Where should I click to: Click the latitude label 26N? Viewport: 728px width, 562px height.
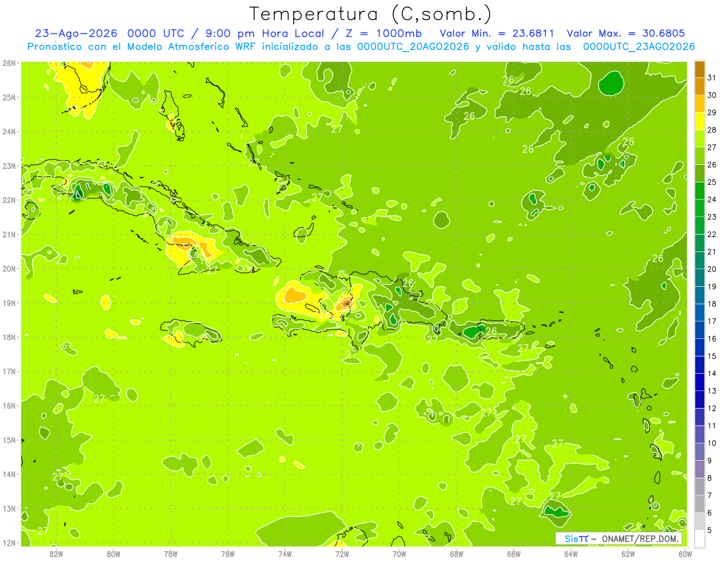[x=9, y=63]
